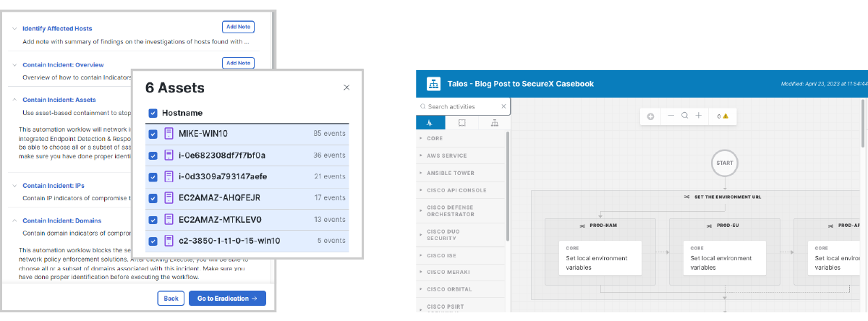This screenshot has width=868, height=321.
Task: Click the '36 events' count text
Action: (329, 155)
